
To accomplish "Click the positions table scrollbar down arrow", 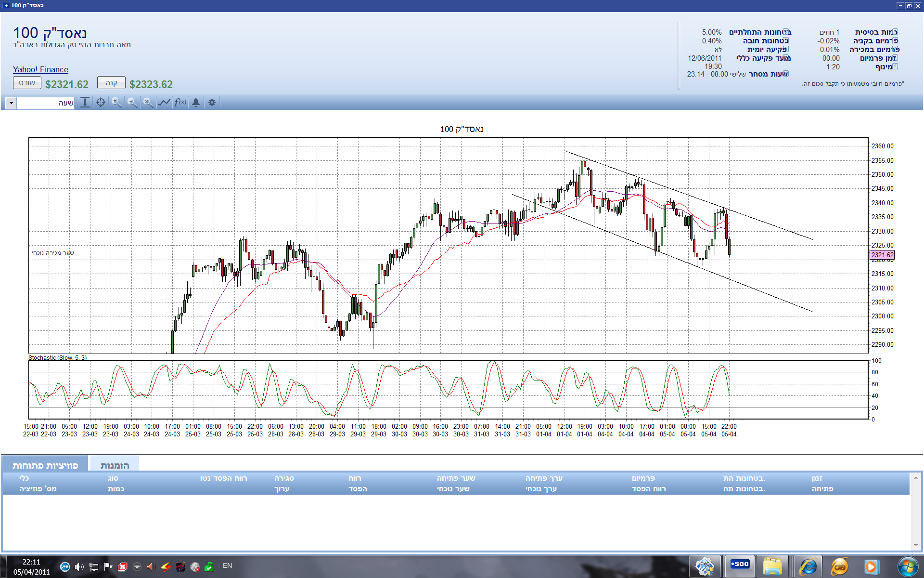I will pos(915,545).
